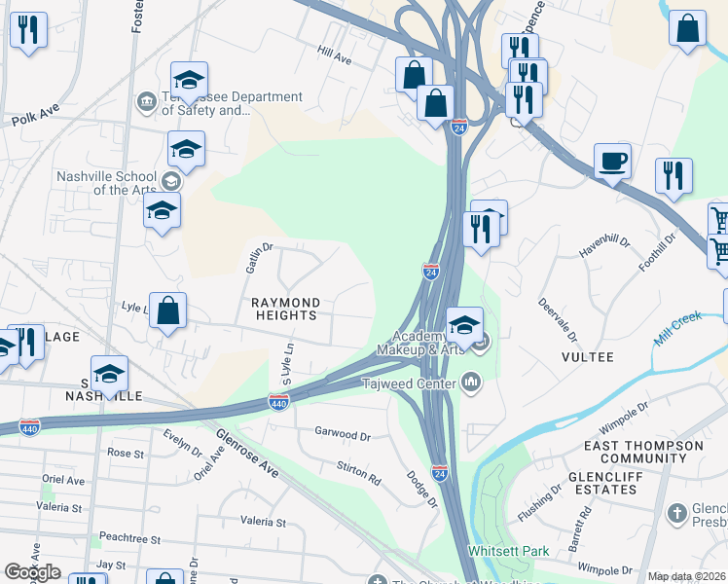
Task: Select the shopping bag marker beside I-24 shield
Action: (x=435, y=107)
